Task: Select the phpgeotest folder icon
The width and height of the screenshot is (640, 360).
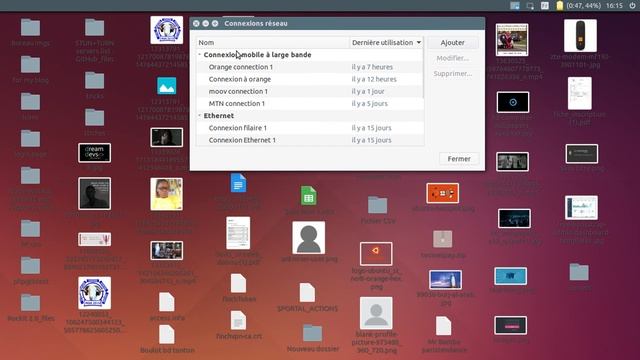Action: [30, 266]
